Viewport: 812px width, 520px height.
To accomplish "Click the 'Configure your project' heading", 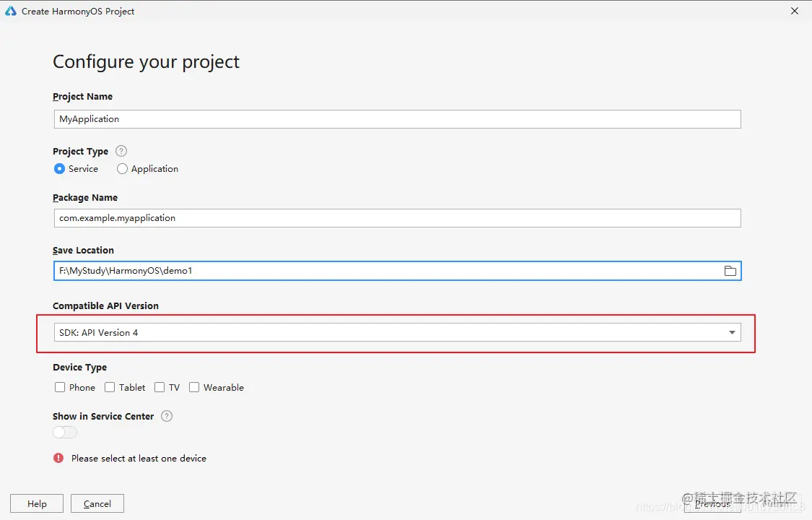I will point(146,62).
